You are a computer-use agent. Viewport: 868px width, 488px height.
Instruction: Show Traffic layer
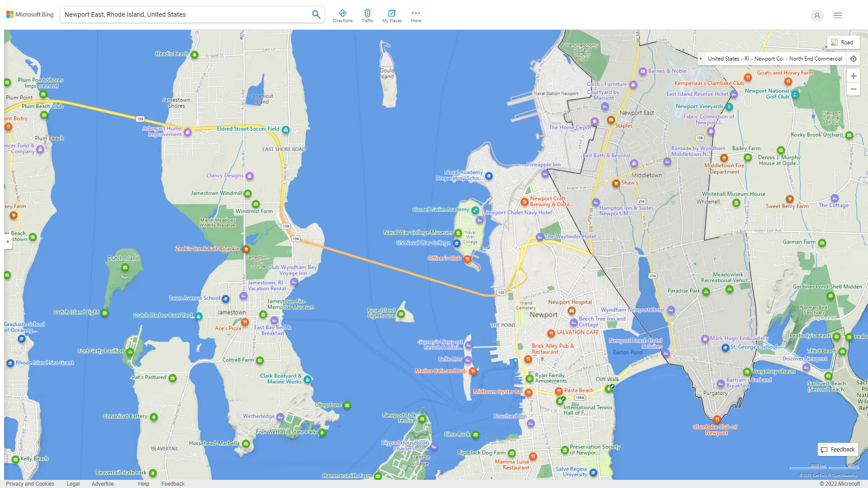[367, 16]
